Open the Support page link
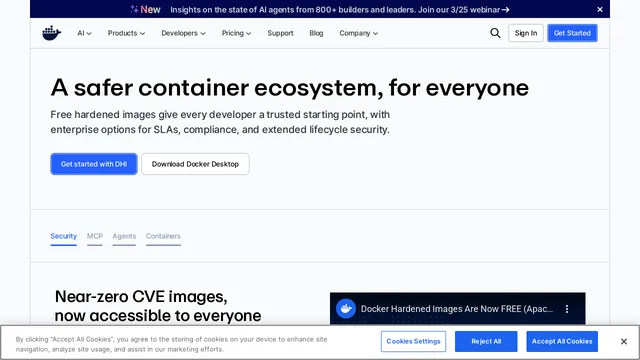The image size is (640, 360). pyautogui.click(x=280, y=33)
